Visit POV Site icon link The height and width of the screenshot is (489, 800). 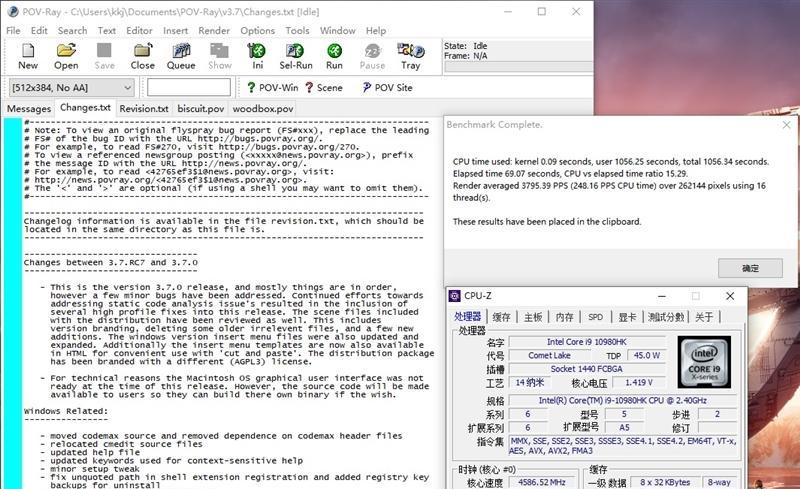pyautogui.click(x=388, y=88)
